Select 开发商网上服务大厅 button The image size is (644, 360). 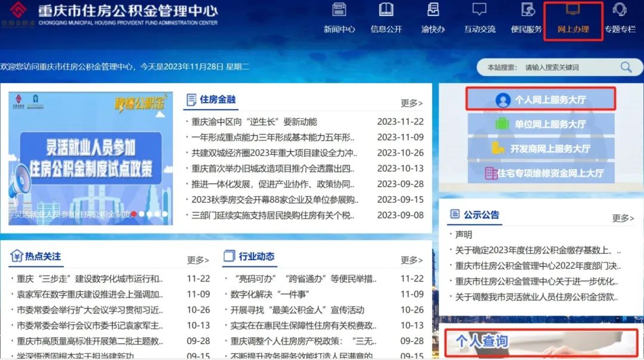pos(540,149)
